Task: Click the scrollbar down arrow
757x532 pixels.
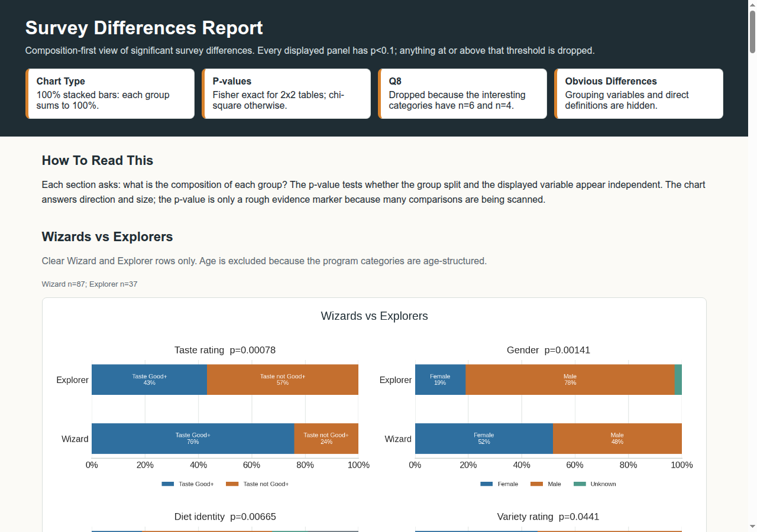Action: click(x=752, y=527)
